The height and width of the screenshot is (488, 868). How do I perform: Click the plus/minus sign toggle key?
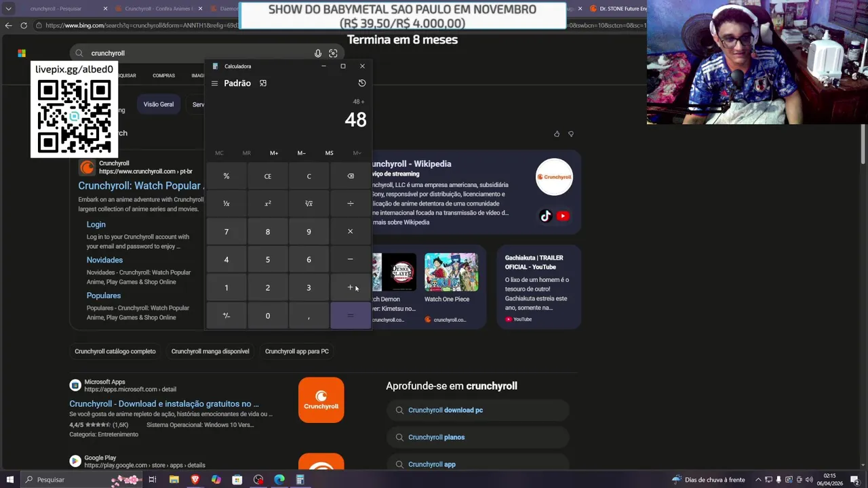[226, 316]
